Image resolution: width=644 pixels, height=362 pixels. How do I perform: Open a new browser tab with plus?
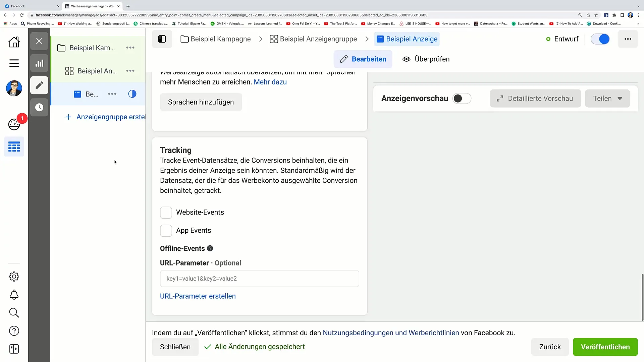[128, 6]
